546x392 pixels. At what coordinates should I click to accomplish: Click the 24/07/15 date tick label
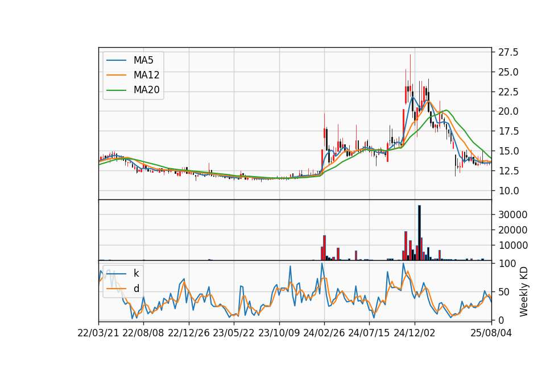tap(369, 333)
